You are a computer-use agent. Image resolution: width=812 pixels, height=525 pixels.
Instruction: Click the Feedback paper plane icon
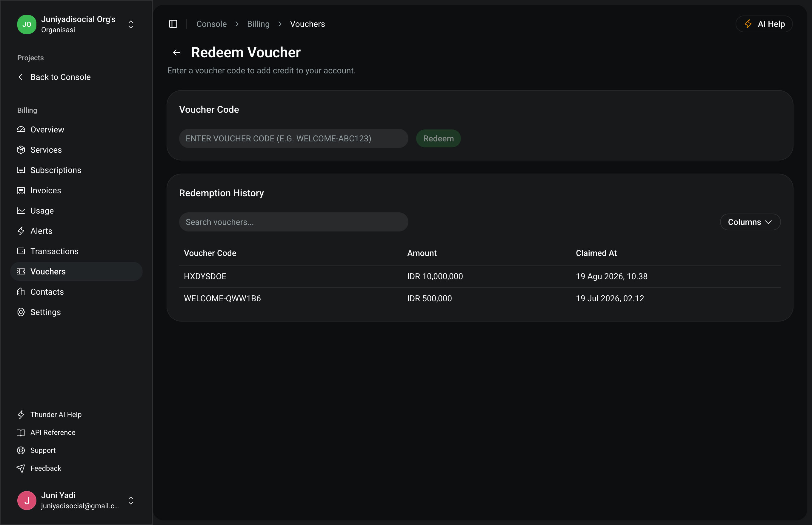(21, 468)
